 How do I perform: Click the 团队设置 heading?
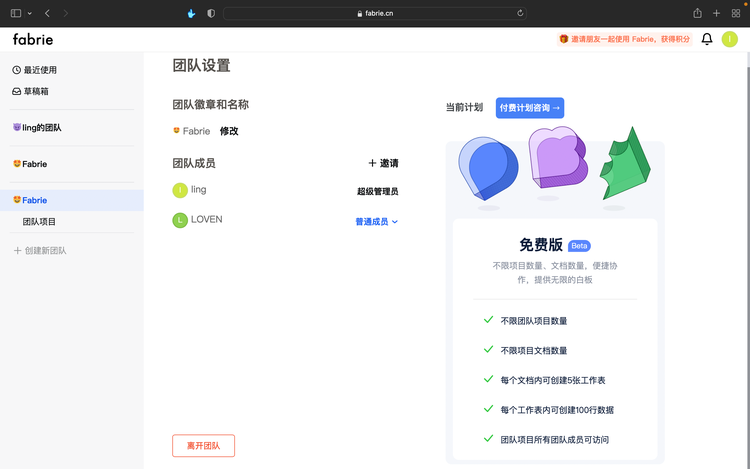(x=201, y=65)
